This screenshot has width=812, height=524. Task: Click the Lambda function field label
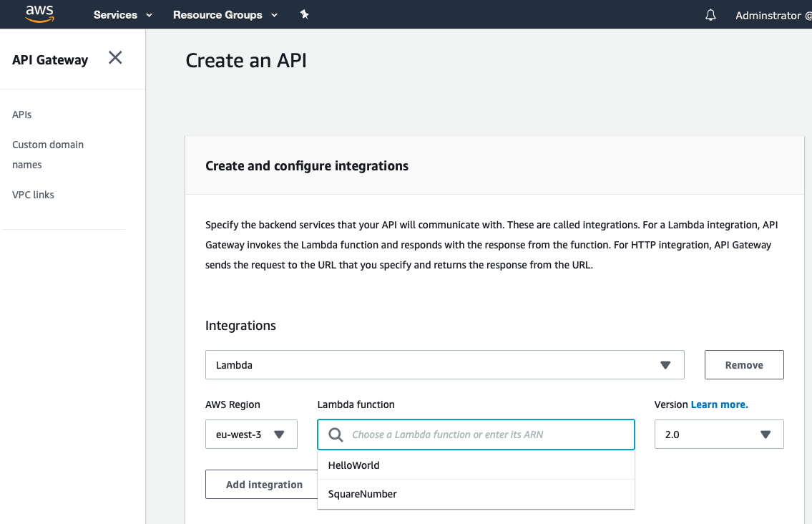pyautogui.click(x=356, y=404)
